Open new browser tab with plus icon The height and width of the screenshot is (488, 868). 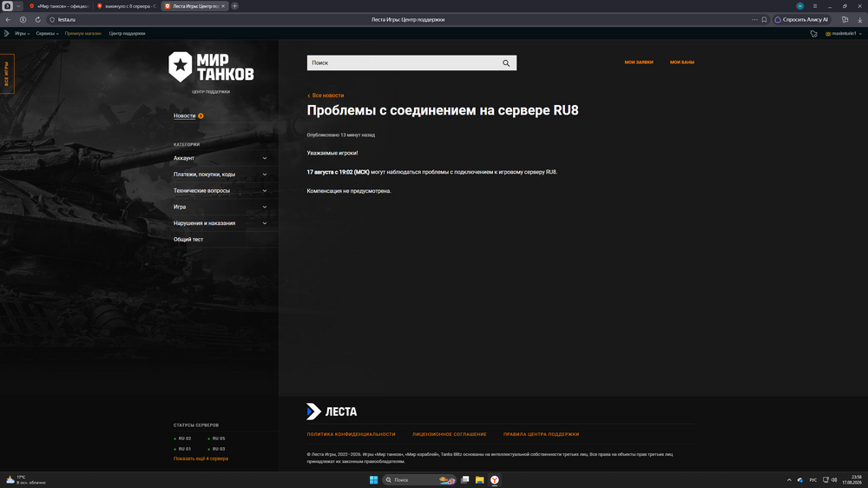click(x=234, y=6)
